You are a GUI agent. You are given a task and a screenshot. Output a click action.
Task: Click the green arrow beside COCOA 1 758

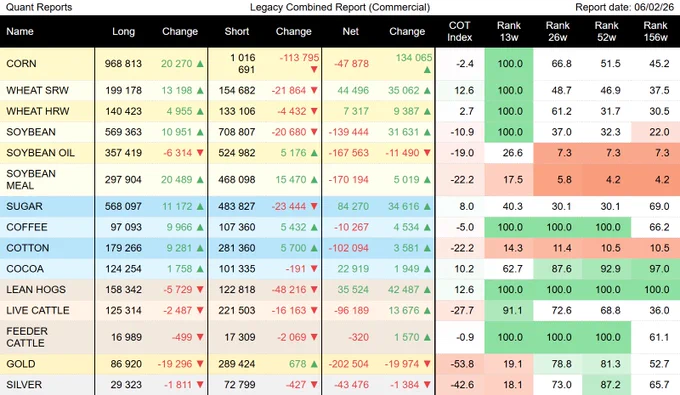click(x=200, y=269)
